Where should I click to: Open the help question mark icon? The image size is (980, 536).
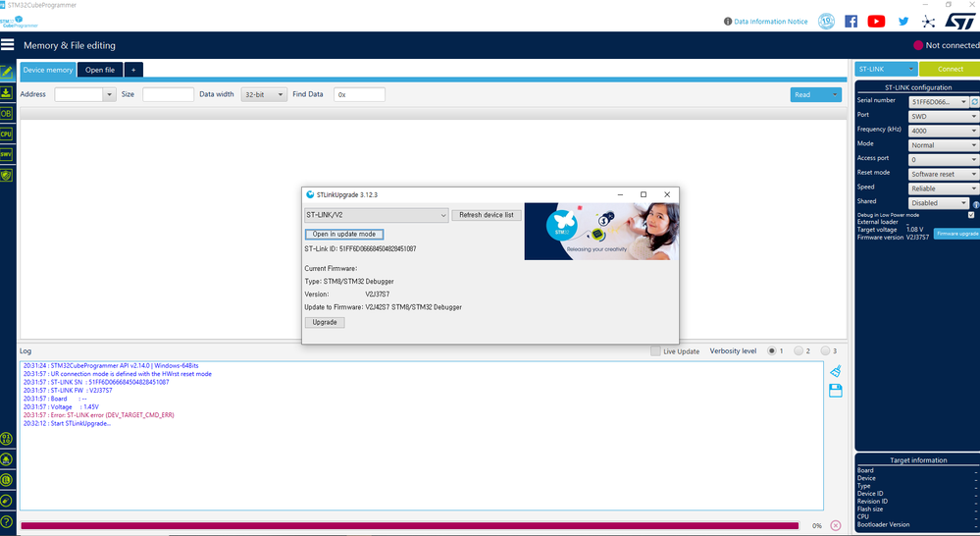pyautogui.click(x=6, y=521)
